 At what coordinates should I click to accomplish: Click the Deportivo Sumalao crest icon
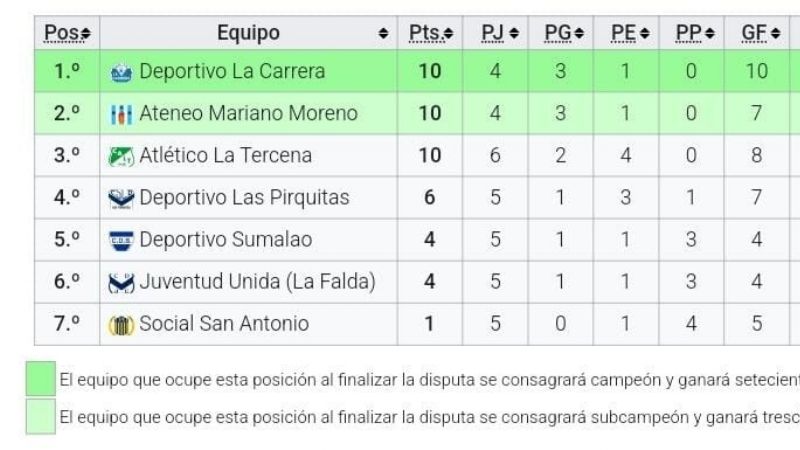(x=121, y=240)
